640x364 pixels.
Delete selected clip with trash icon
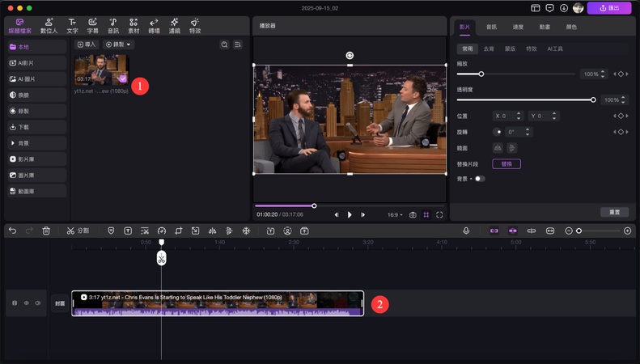46,231
